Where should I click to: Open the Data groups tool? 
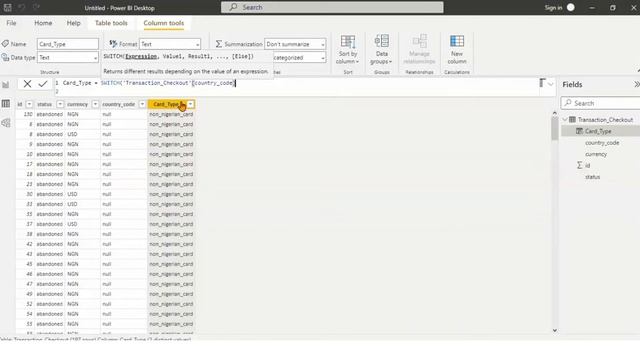pos(382,49)
